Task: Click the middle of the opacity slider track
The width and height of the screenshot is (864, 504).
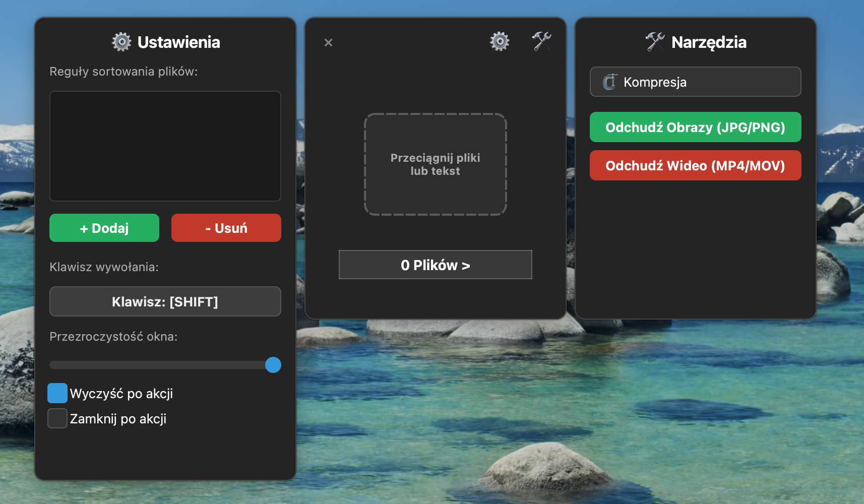Action: [x=161, y=365]
